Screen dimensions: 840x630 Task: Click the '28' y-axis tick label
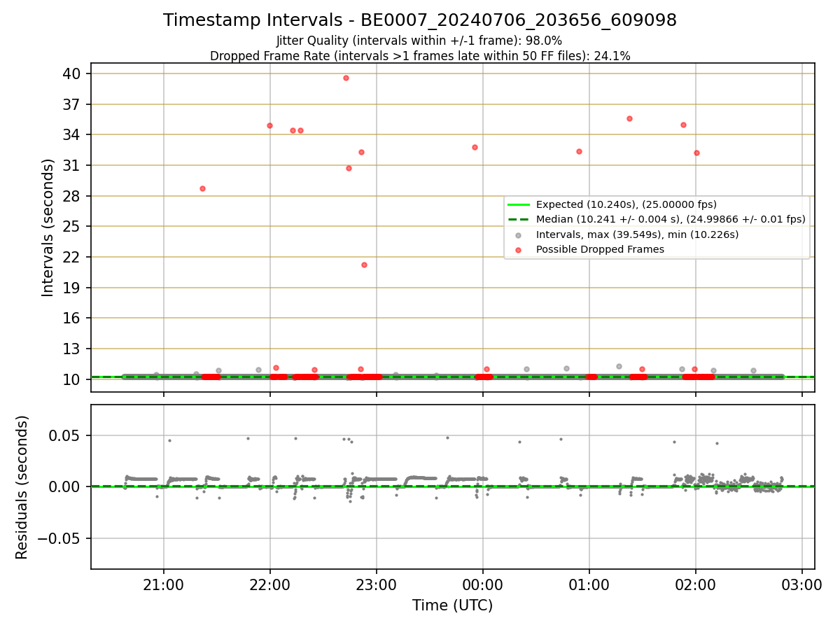(73, 196)
